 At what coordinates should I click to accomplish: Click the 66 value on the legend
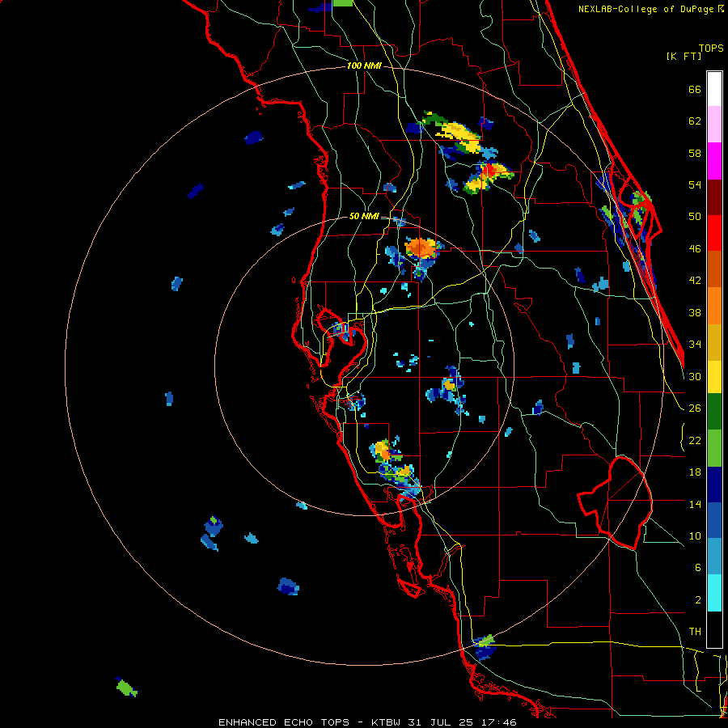(x=695, y=89)
